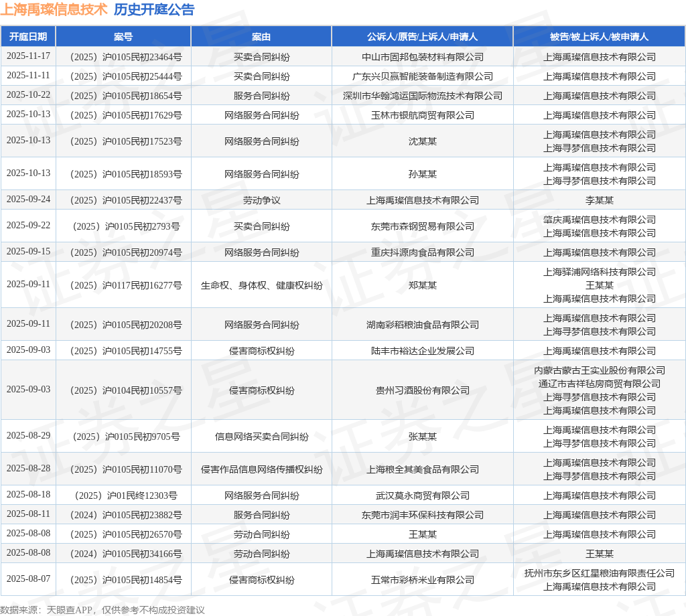
Task: Click the 生命权、身体权、健康权纠纷 case cause
Action: pos(262,285)
